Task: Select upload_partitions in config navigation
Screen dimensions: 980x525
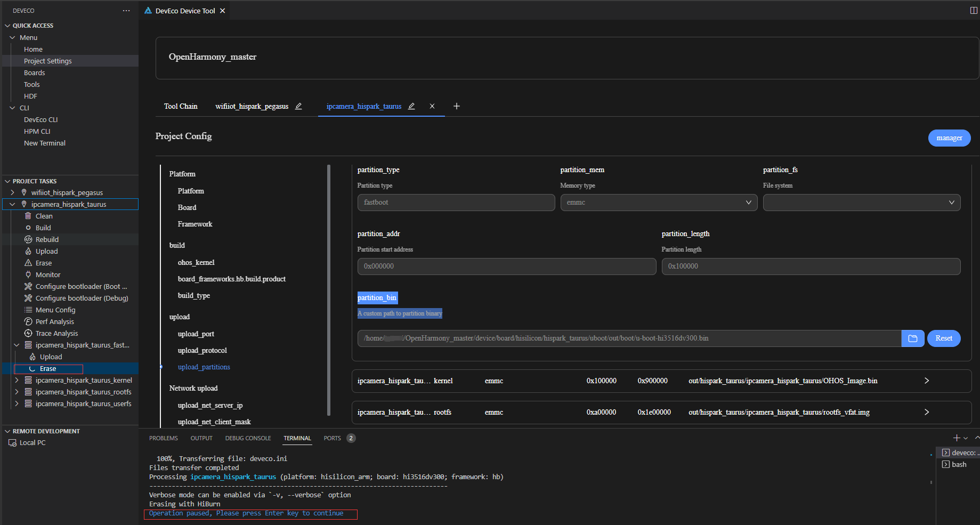Action: [x=204, y=367]
